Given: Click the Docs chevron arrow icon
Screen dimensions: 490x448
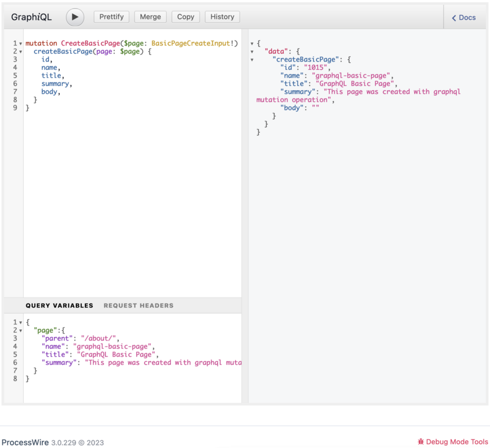Looking at the screenshot, I should [x=454, y=18].
